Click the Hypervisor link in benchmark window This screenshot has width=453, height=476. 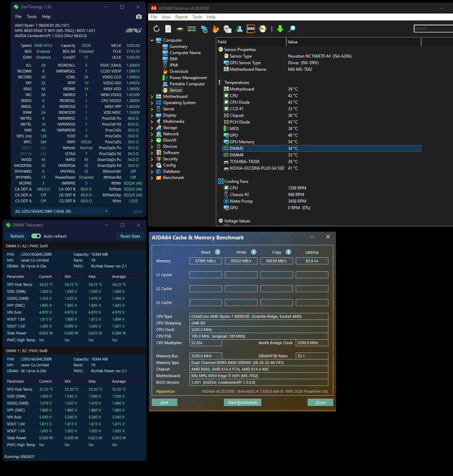166,391
